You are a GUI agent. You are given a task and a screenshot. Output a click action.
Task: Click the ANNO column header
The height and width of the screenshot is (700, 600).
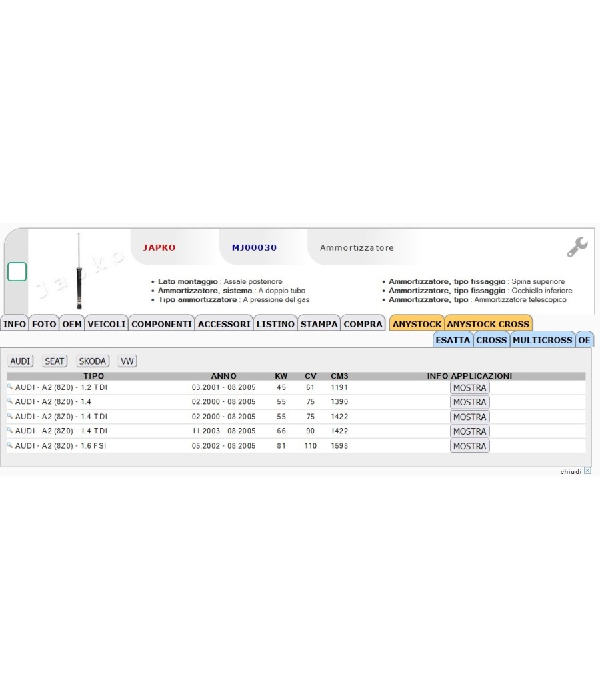click(223, 376)
